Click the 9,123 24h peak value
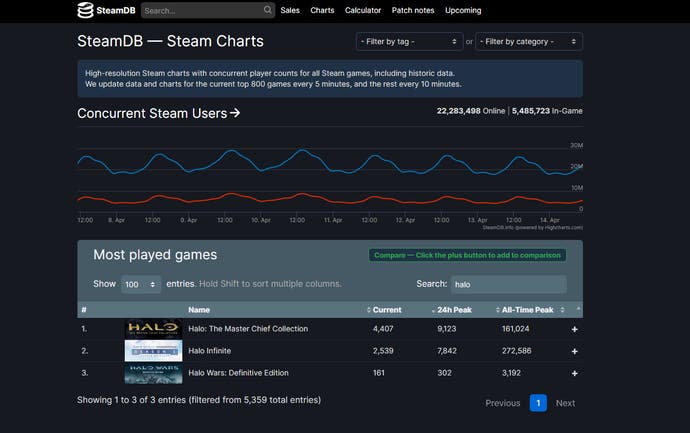 (x=447, y=329)
